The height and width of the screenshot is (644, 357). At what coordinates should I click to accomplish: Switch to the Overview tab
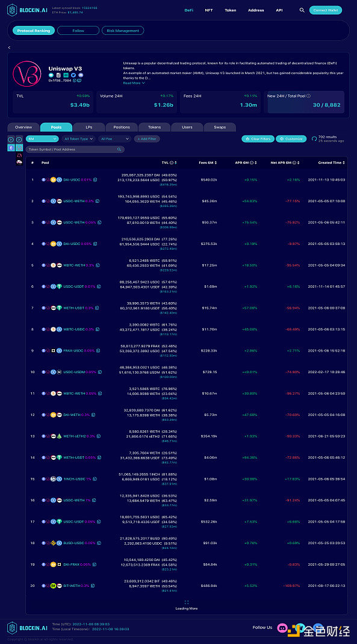[23, 128]
